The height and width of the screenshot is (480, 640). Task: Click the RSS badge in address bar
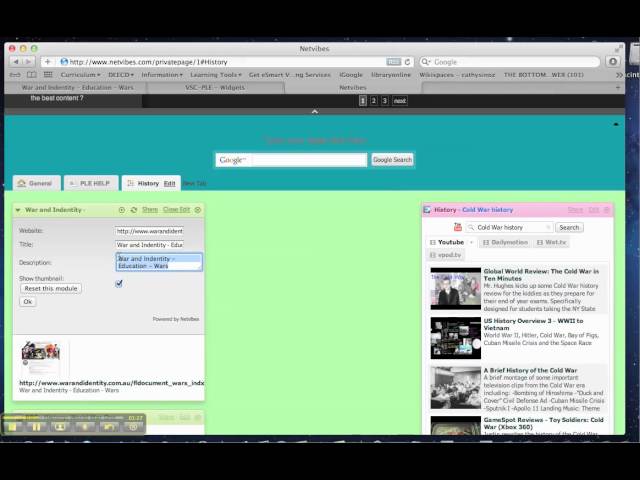click(x=393, y=62)
